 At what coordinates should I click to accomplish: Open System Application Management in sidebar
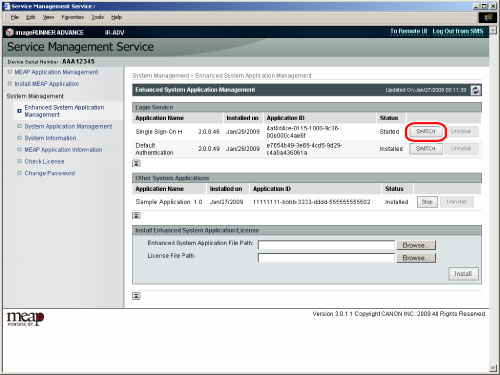[68, 126]
